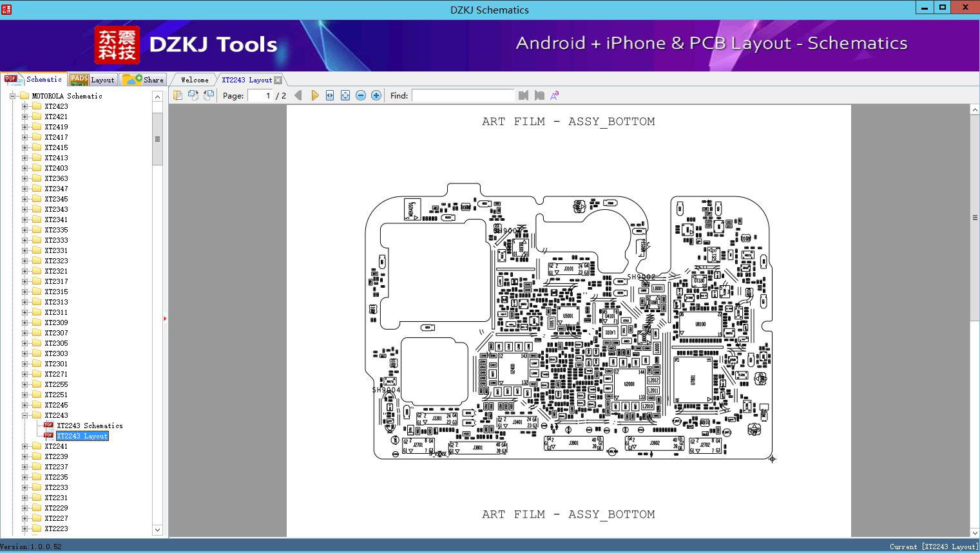Viewport: 980px width, 553px height.
Task: Expand the XT2421 folder
Action: tap(24, 117)
